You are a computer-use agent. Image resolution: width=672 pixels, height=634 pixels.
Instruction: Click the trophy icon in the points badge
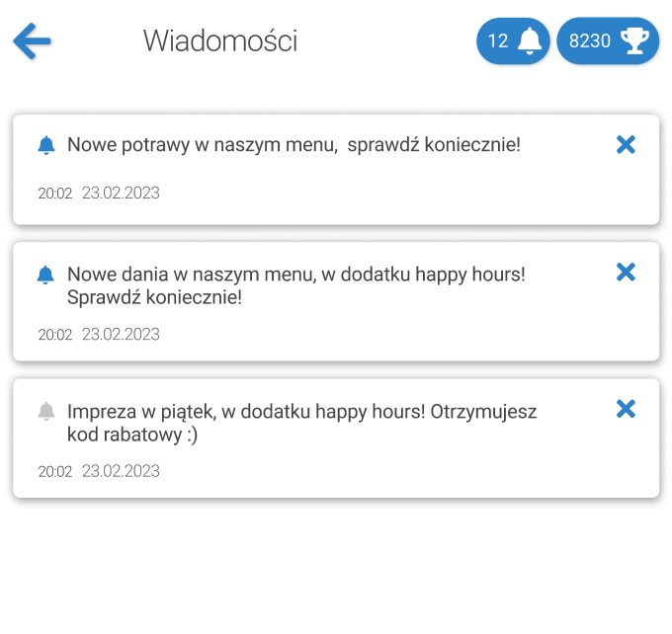(x=634, y=40)
